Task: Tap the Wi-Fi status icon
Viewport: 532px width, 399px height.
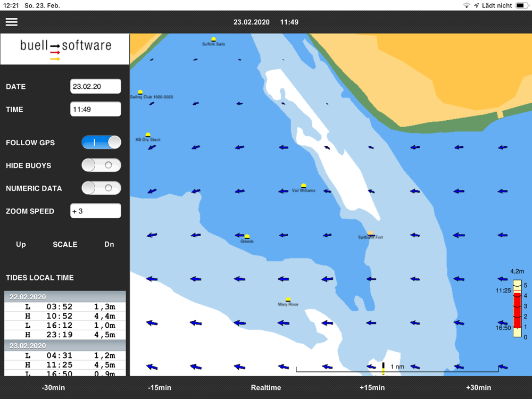Action: pos(467,5)
